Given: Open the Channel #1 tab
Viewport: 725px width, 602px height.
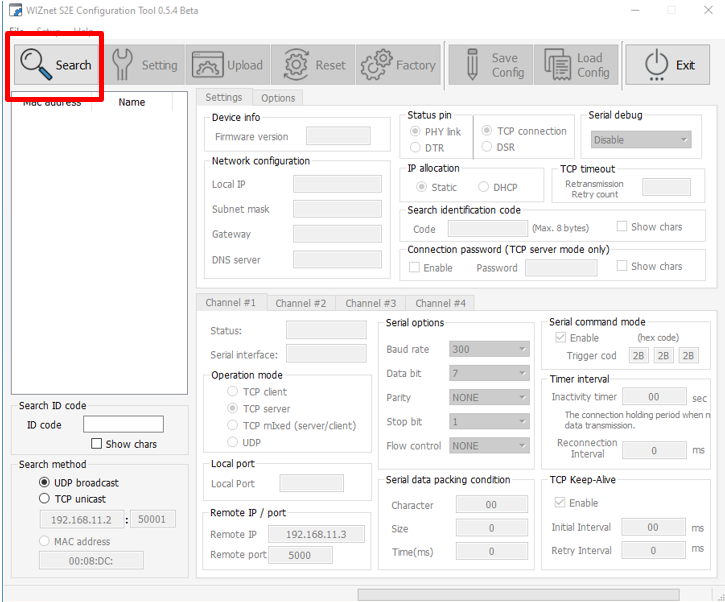Looking at the screenshot, I should click(x=231, y=302).
